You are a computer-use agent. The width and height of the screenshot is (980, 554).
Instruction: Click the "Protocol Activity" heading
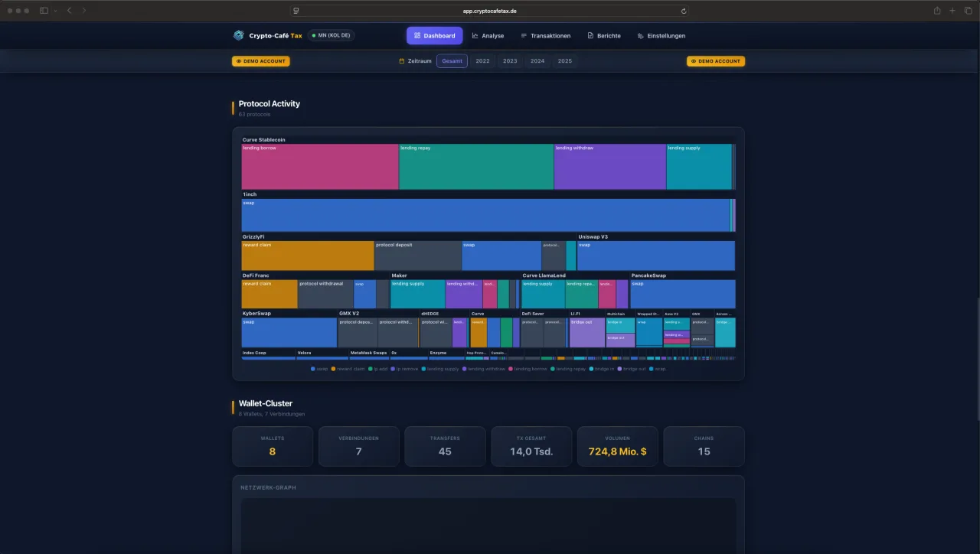(269, 104)
